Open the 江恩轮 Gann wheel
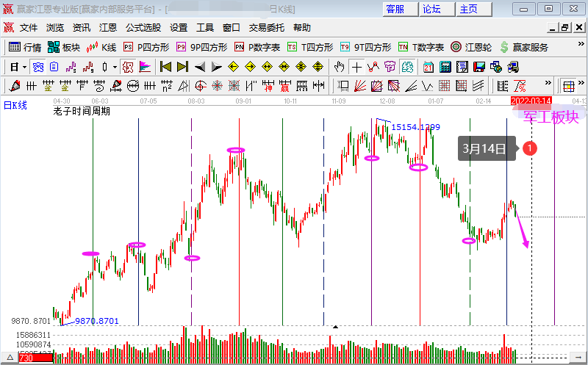This screenshot has height=365, width=588. (471, 47)
